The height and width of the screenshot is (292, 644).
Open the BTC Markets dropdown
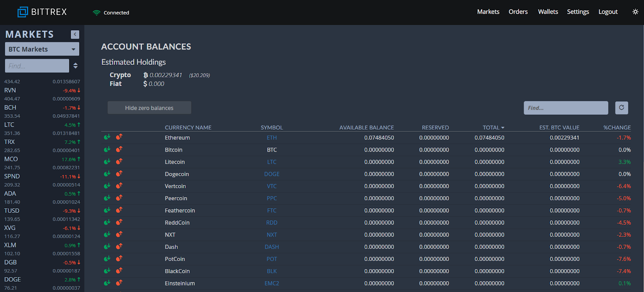point(42,49)
